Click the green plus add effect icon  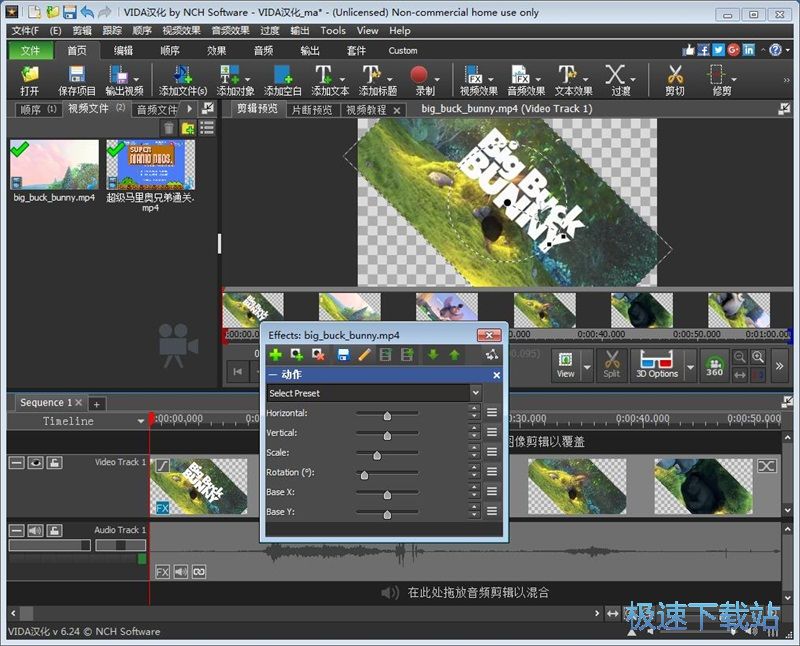(276, 355)
